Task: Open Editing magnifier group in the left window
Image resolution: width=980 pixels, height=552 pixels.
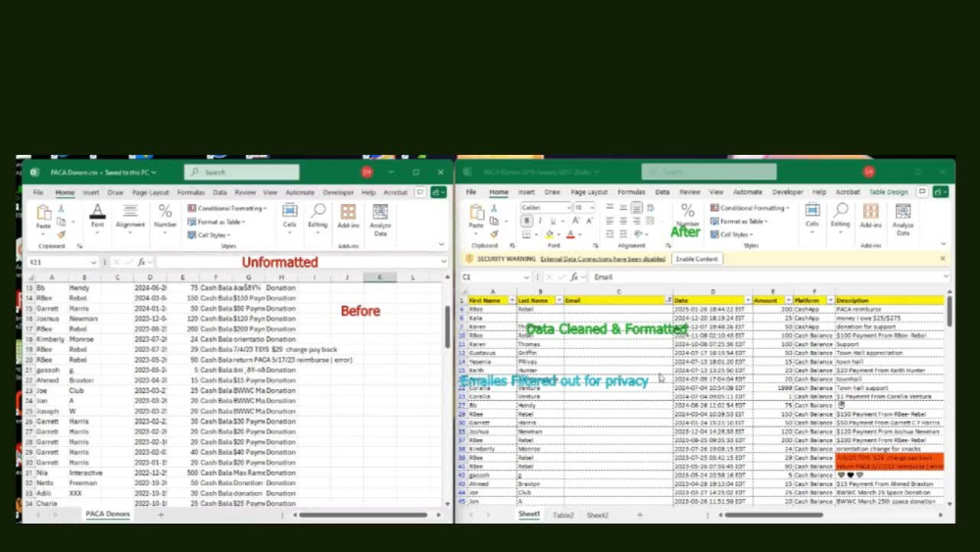Action: (x=318, y=217)
